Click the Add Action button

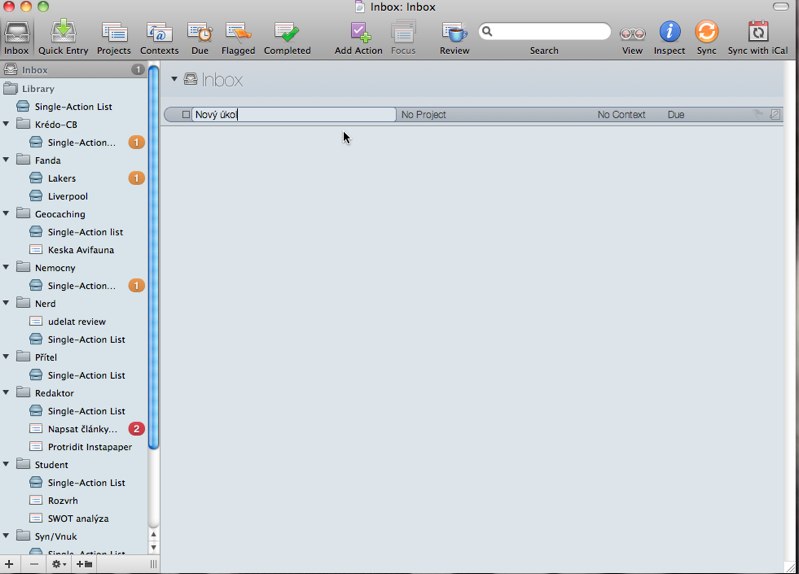point(358,38)
